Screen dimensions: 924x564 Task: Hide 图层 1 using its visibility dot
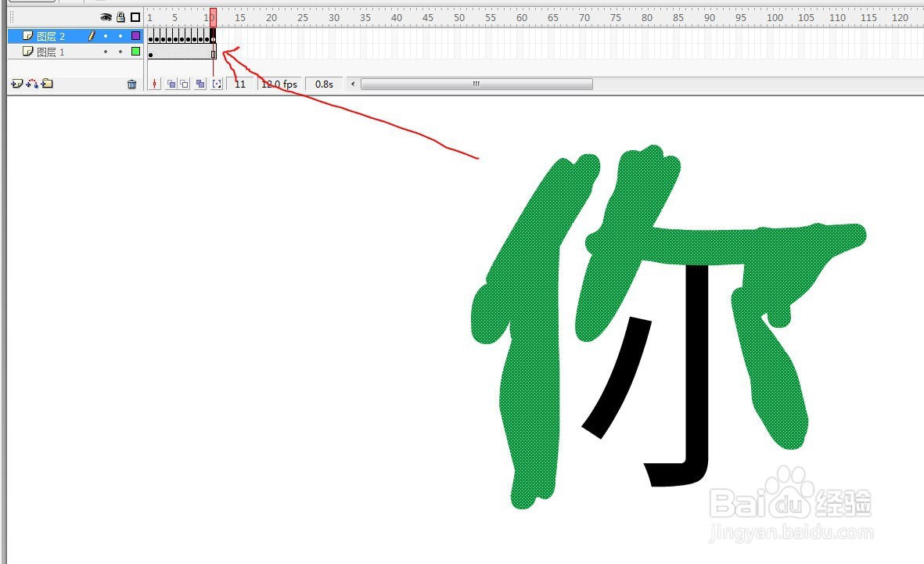click(x=106, y=52)
